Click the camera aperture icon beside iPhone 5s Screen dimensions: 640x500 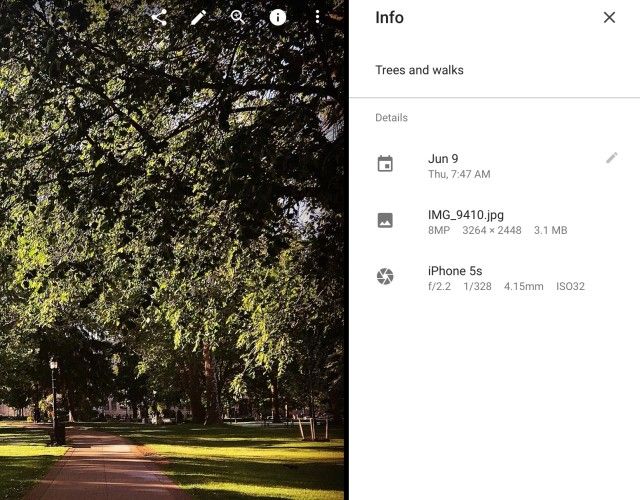[x=385, y=276]
